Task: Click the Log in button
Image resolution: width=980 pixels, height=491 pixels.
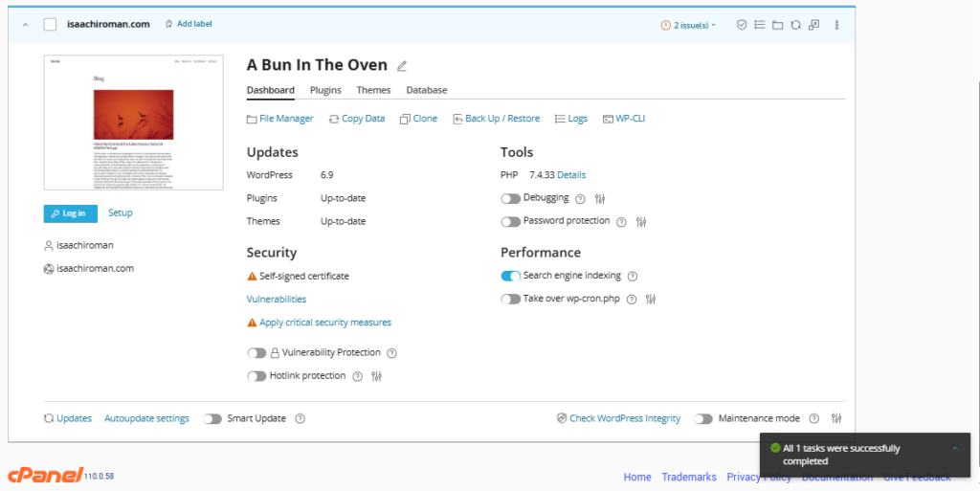Action: pos(71,213)
